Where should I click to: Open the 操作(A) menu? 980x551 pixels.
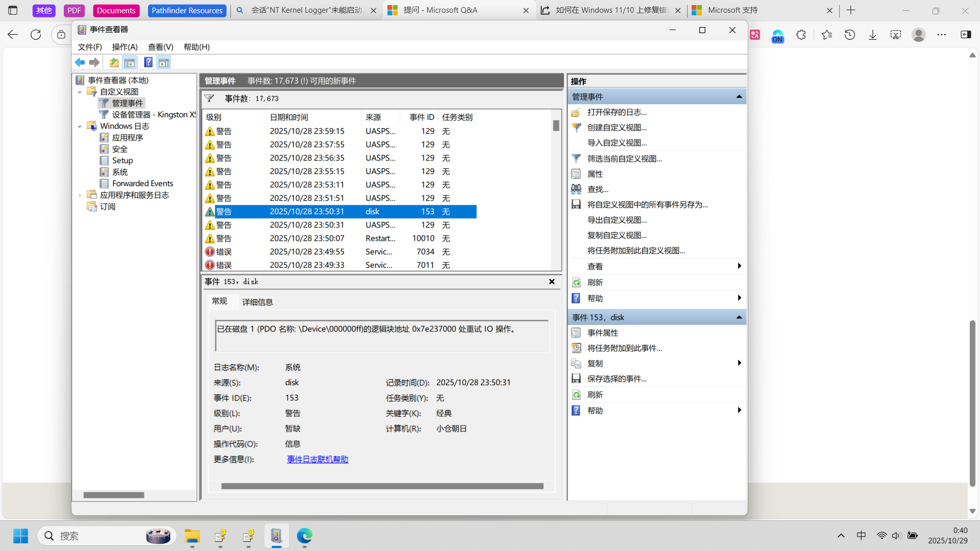[x=125, y=47]
